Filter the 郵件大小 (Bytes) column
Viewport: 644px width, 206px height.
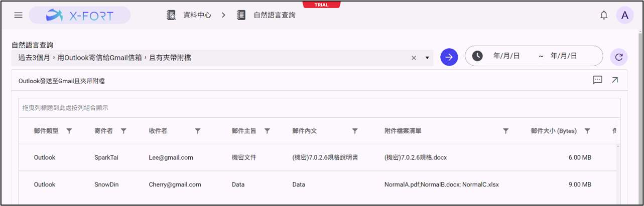(587, 131)
